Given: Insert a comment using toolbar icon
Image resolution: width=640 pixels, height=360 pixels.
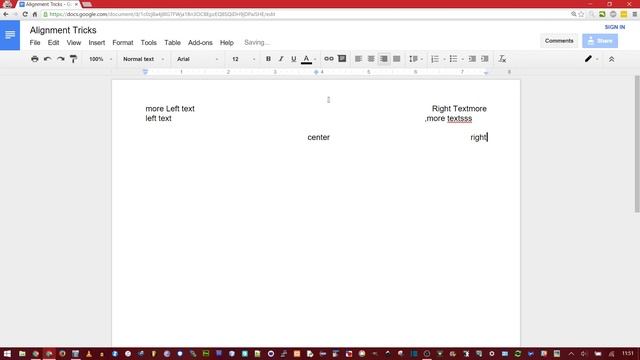Looking at the screenshot, I should pos(342,59).
